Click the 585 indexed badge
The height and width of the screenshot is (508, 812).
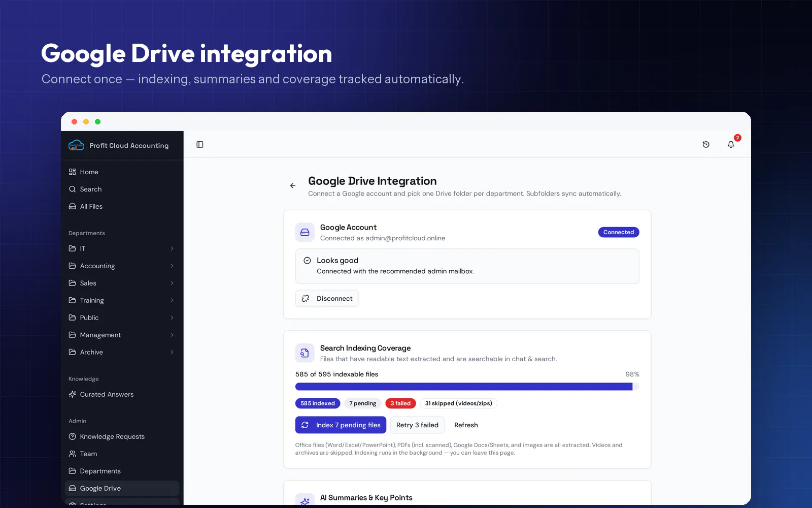click(x=318, y=403)
